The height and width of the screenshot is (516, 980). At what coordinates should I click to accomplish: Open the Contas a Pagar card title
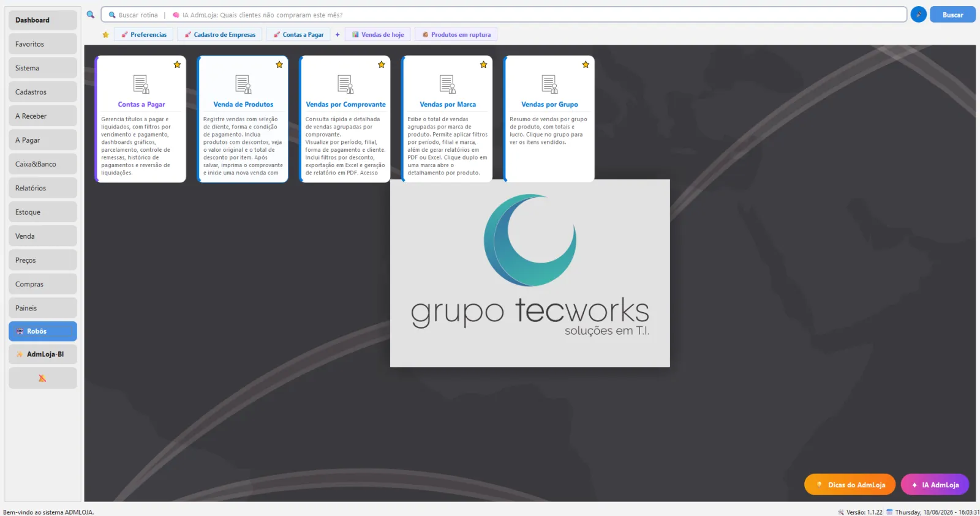point(141,105)
